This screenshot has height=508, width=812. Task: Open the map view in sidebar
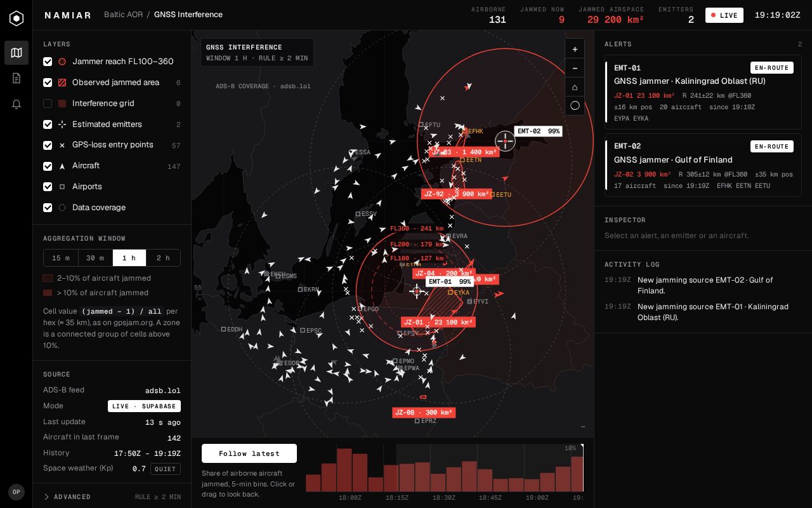(16, 53)
